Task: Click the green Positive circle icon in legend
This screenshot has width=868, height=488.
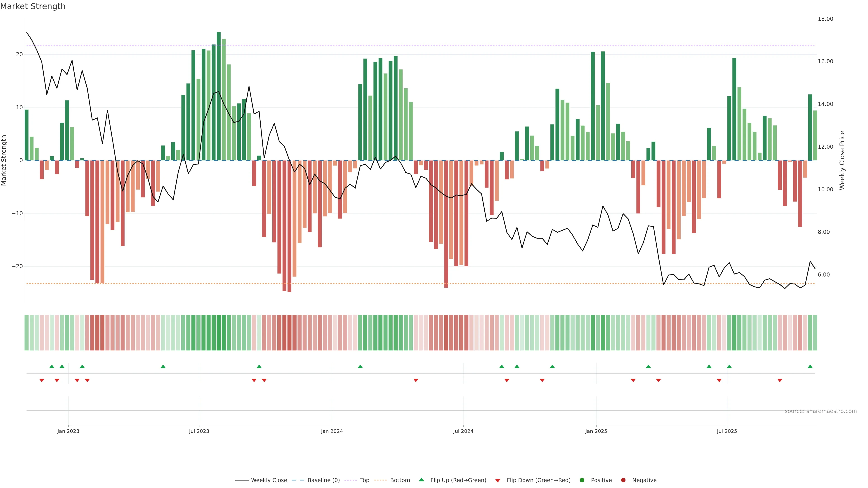Action: 582,480
